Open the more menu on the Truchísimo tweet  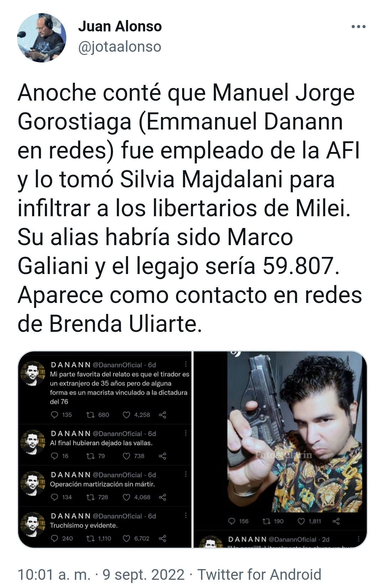point(186,516)
